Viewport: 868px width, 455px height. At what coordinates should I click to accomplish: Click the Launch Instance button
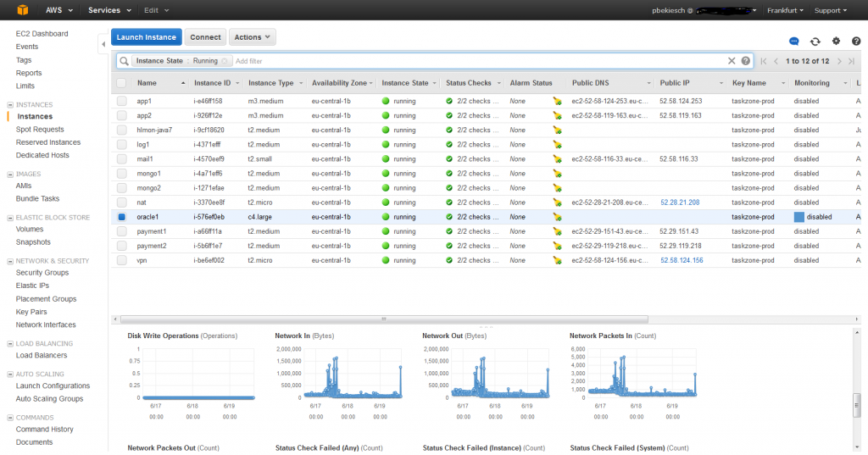(147, 37)
